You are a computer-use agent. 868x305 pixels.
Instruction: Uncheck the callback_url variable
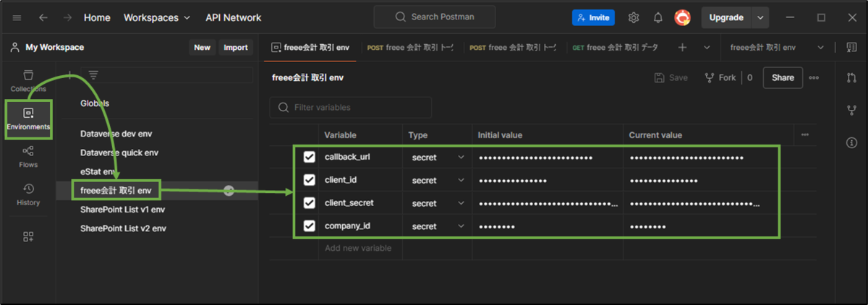[x=310, y=157]
